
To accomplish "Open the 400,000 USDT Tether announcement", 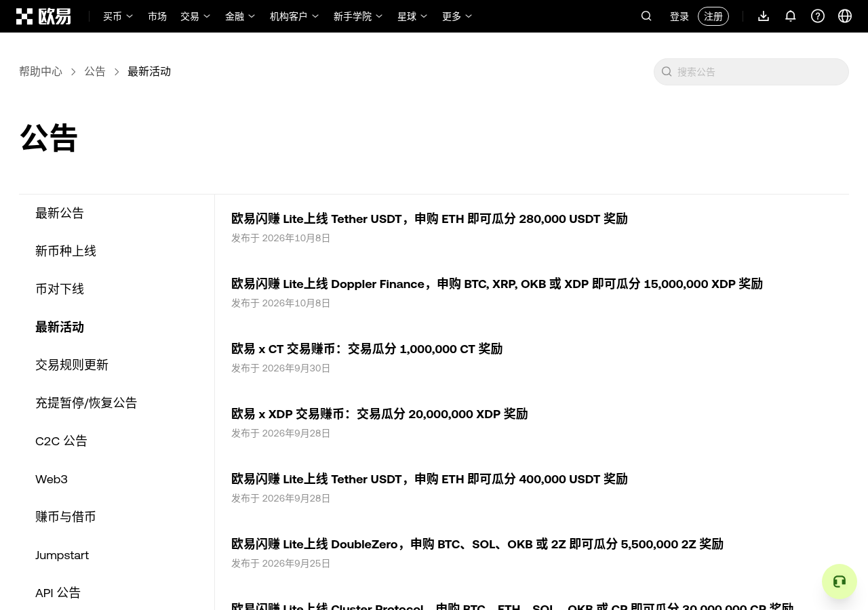I will pyautogui.click(x=429, y=479).
